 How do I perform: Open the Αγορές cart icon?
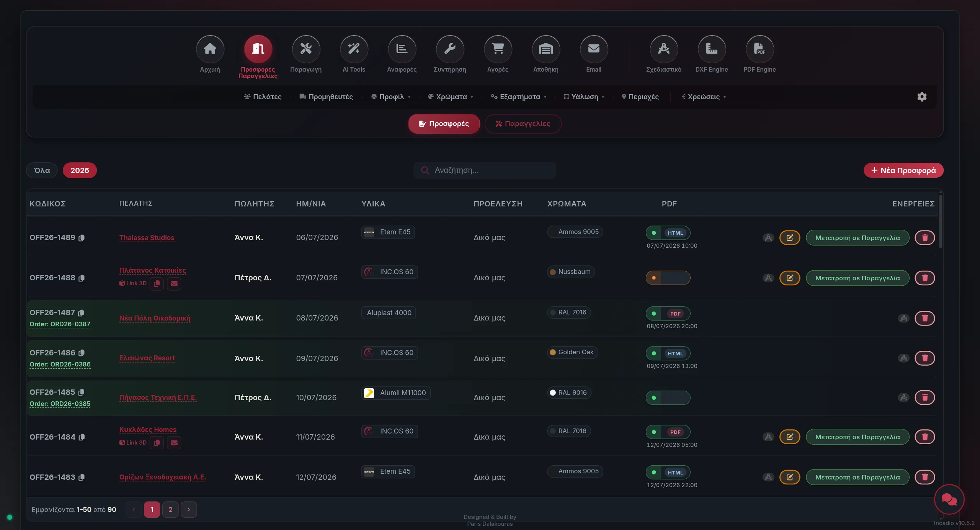click(498, 49)
